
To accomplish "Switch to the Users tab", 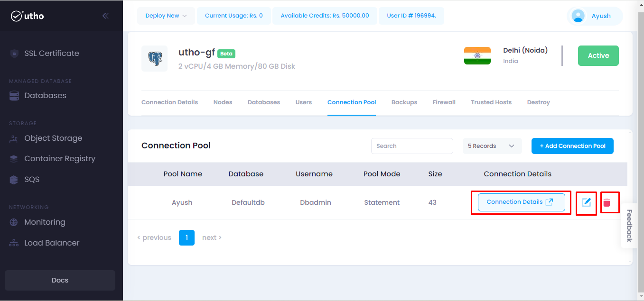I will click(x=304, y=102).
